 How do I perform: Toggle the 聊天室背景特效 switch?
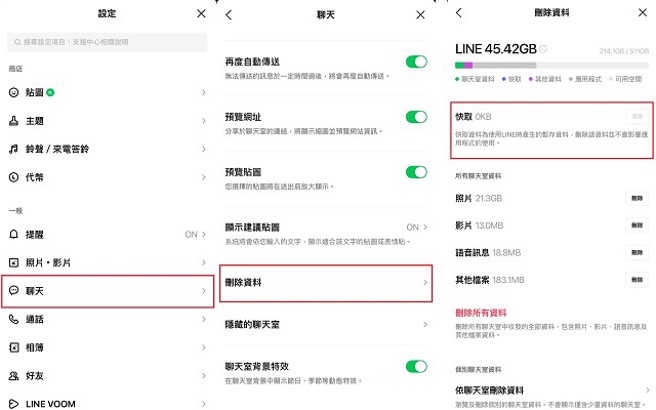(416, 366)
